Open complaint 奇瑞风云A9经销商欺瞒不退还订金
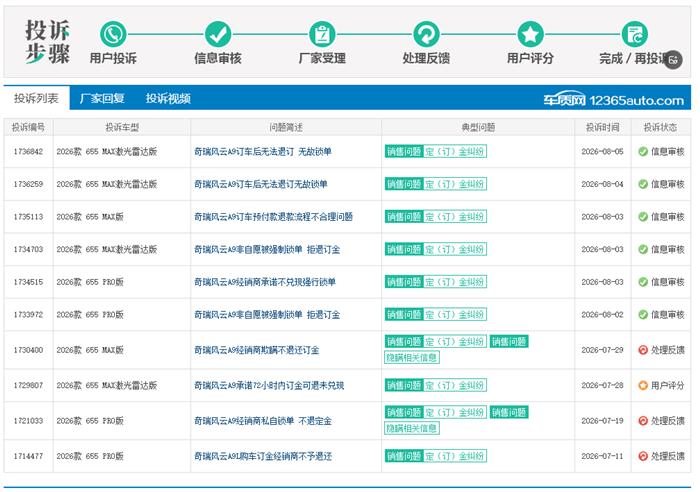Screen dimensions: 700x492 tap(257, 350)
